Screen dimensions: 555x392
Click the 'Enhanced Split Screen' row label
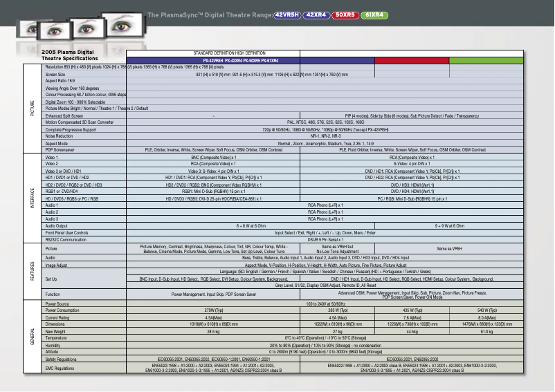click(x=64, y=116)
